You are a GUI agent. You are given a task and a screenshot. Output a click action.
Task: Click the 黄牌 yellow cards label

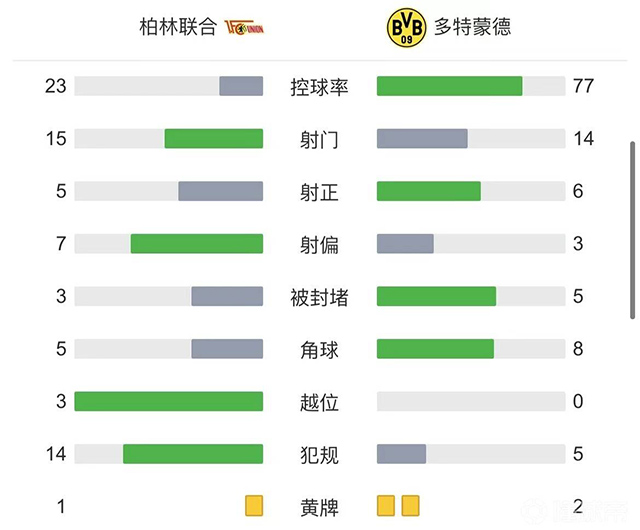pyautogui.click(x=319, y=507)
